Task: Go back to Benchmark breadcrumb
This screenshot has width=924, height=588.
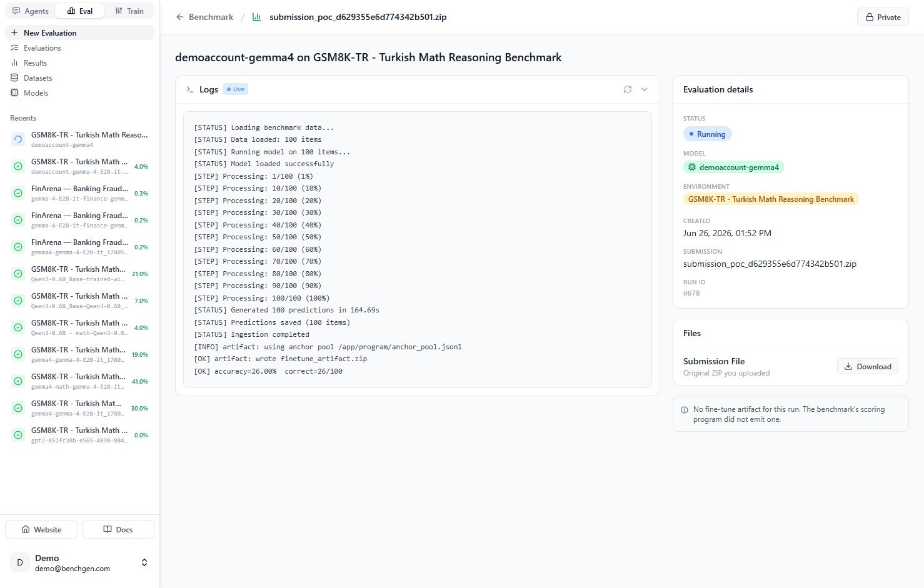Action: tap(211, 17)
